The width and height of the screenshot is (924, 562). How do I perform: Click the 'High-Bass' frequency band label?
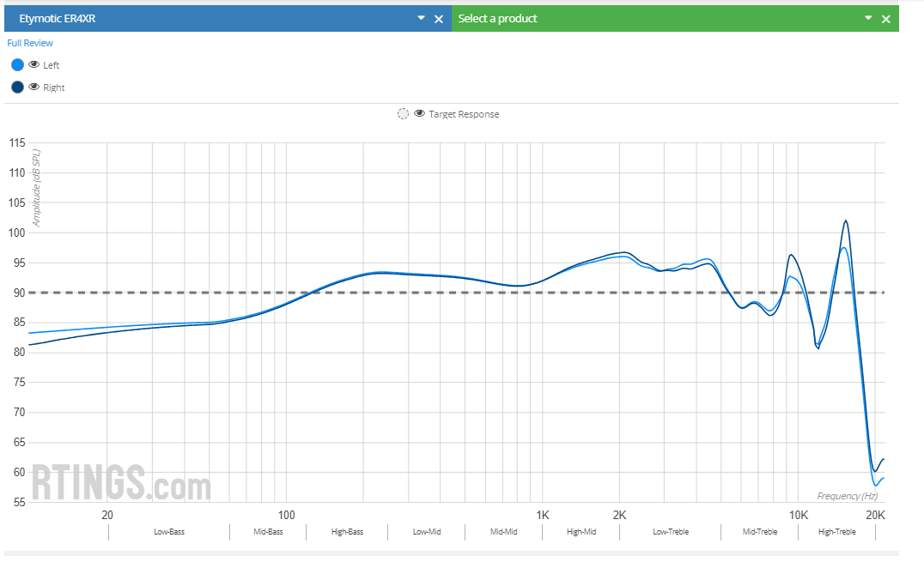(347, 531)
